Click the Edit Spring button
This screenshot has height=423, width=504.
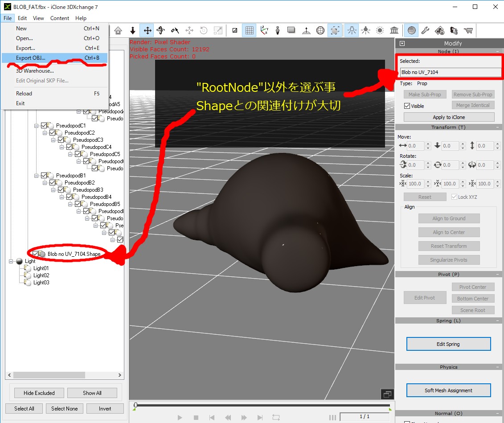(x=448, y=344)
